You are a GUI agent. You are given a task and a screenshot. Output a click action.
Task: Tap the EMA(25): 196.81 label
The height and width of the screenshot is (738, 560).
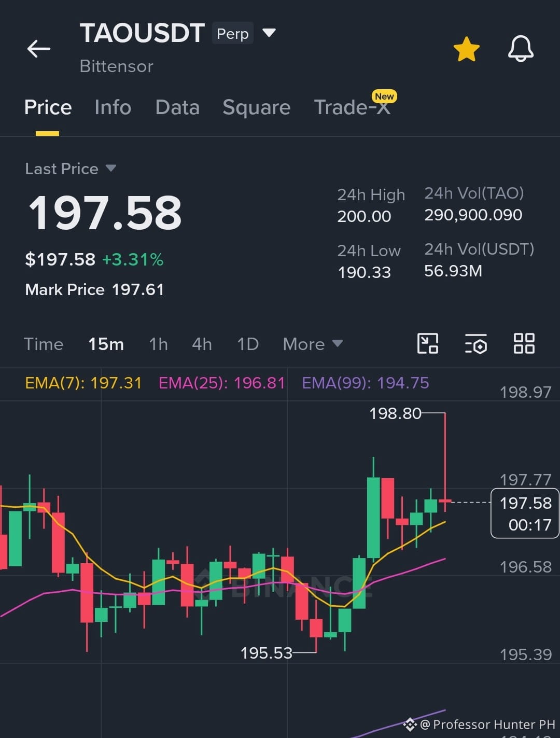[x=222, y=383]
